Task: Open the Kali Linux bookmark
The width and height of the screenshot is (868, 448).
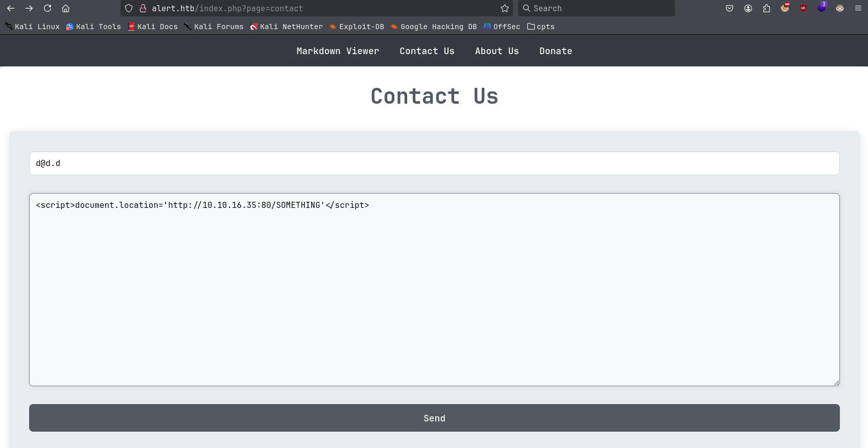Action: (x=32, y=27)
